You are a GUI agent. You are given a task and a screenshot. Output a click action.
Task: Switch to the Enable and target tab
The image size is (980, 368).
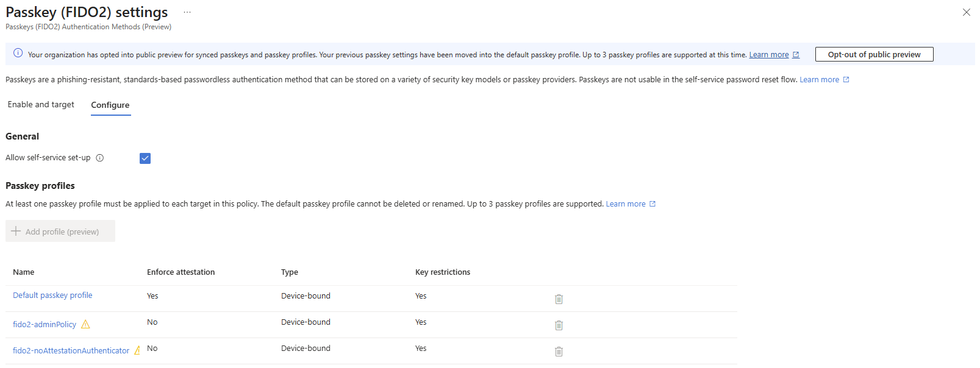pyautogui.click(x=41, y=105)
